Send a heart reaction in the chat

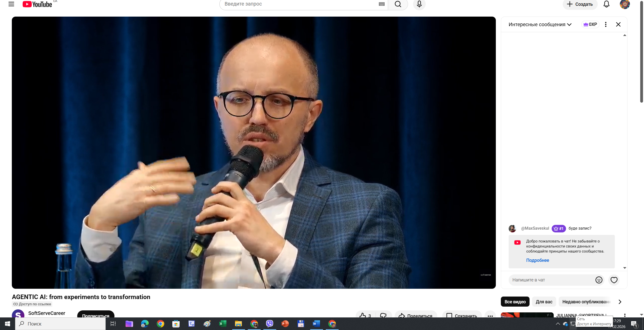[x=614, y=280]
